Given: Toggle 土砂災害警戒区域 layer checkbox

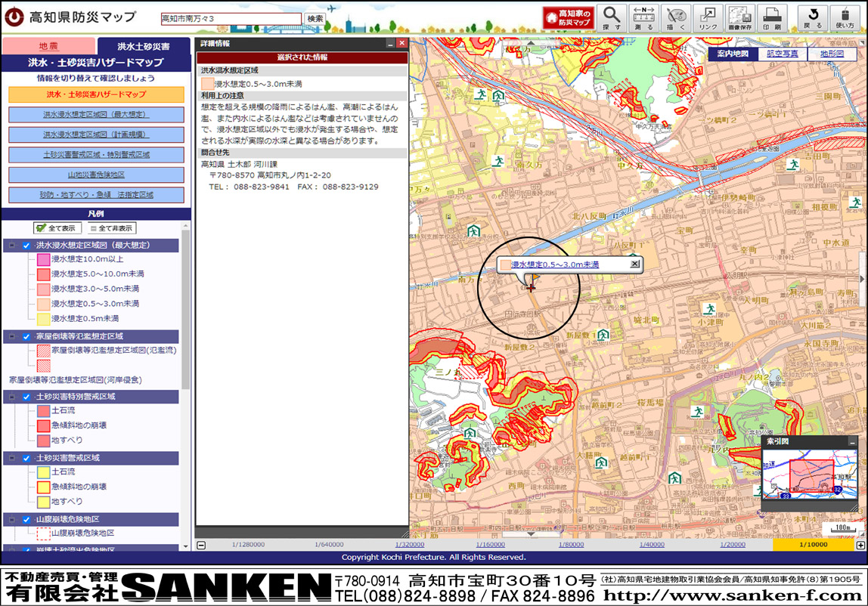Looking at the screenshot, I should (x=26, y=458).
